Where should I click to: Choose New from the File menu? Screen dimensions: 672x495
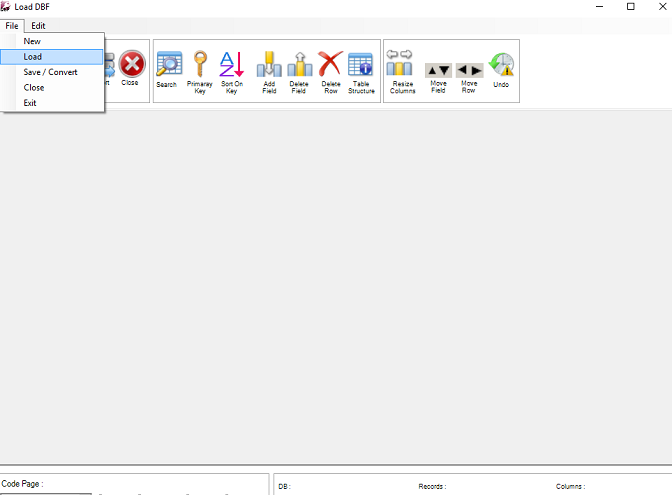click(x=33, y=41)
